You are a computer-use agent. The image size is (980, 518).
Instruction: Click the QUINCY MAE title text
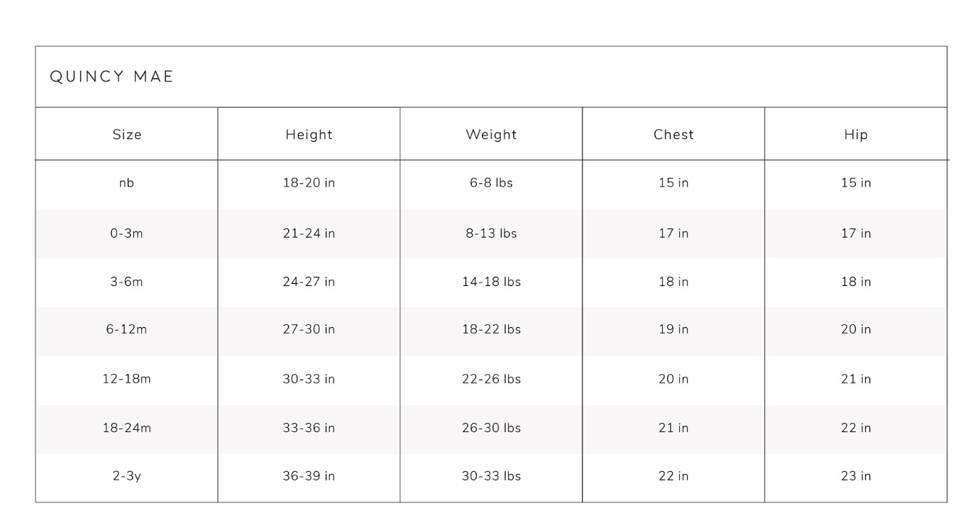pyautogui.click(x=112, y=77)
